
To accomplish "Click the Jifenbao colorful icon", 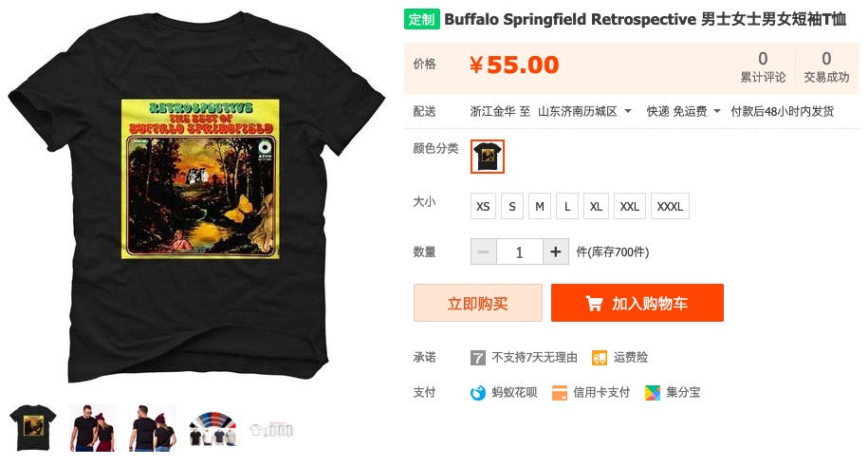I will tap(653, 393).
